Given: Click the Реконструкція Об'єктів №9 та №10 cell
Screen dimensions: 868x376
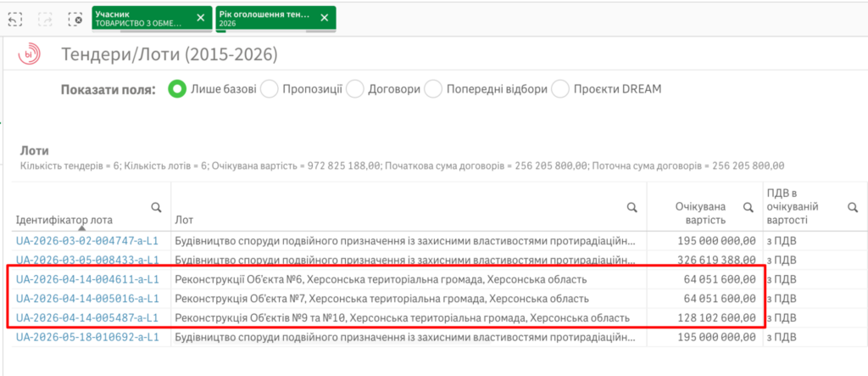Looking at the screenshot, I should tap(409, 317).
